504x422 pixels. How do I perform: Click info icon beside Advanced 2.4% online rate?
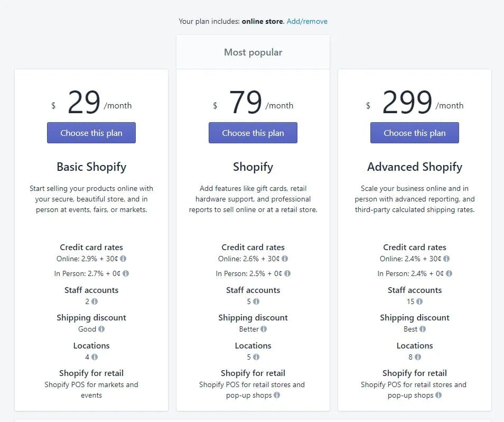coord(446,259)
